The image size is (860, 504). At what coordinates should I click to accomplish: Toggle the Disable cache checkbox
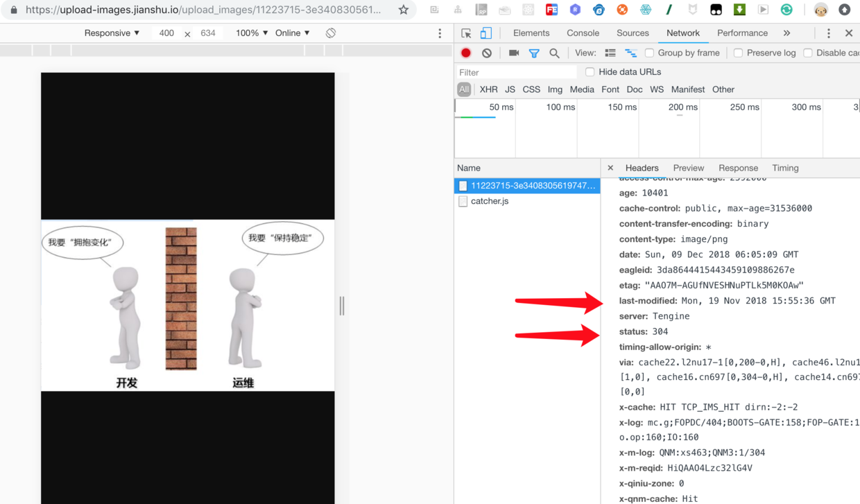[x=808, y=53]
